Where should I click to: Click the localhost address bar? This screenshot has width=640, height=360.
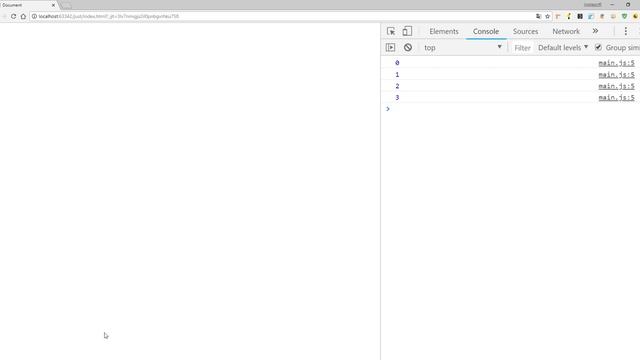coord(282,16)
